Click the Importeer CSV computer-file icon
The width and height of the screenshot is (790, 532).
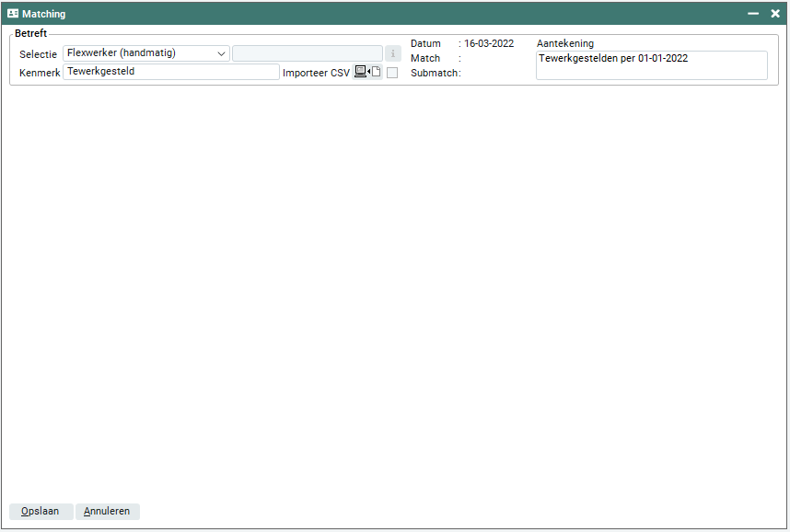(x=367, y=72)
